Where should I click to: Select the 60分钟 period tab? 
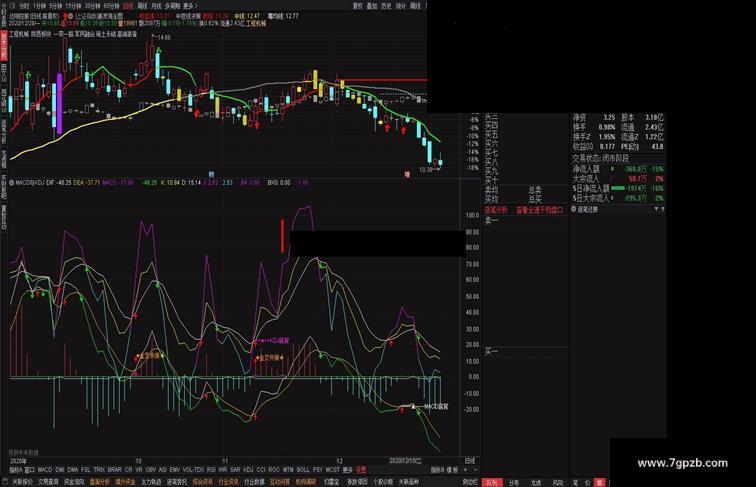pos(111,6)
